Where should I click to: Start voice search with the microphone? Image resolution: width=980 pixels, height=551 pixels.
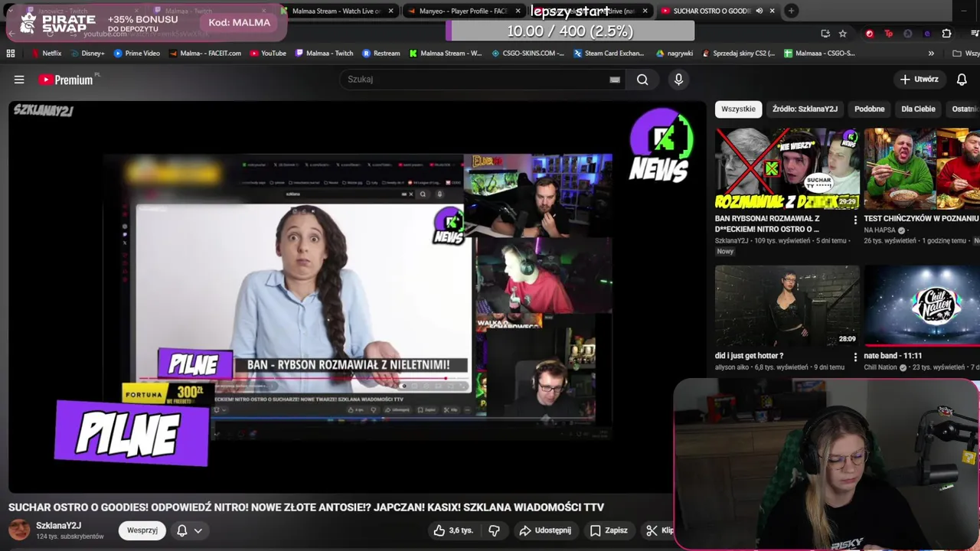678,80
